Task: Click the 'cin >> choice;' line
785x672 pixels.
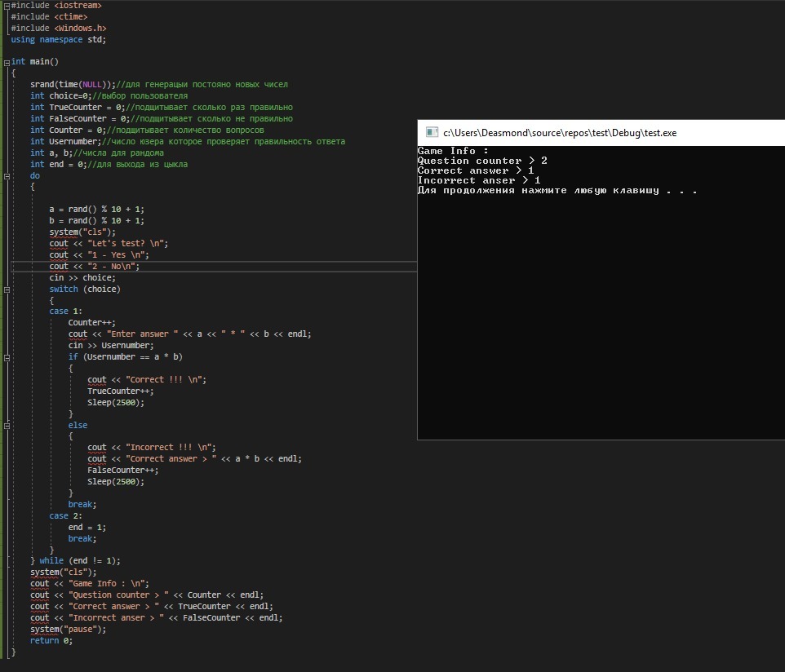Action: tap(82, 278)
